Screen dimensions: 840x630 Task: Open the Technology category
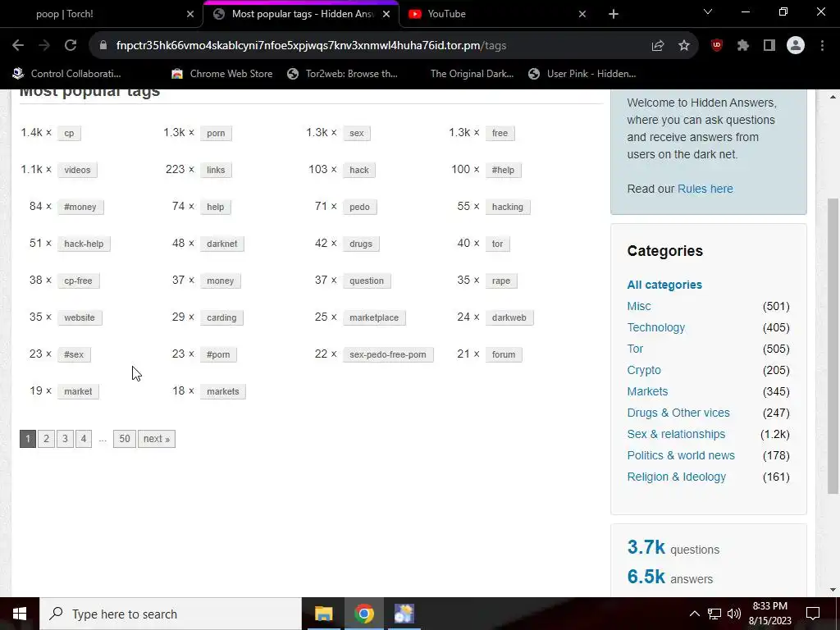(x=655, y=327)
